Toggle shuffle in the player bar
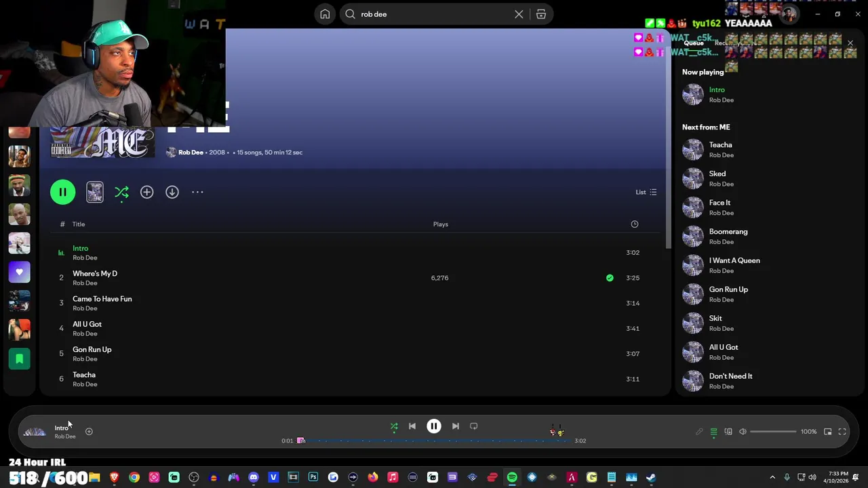 [x=394, y=426]
